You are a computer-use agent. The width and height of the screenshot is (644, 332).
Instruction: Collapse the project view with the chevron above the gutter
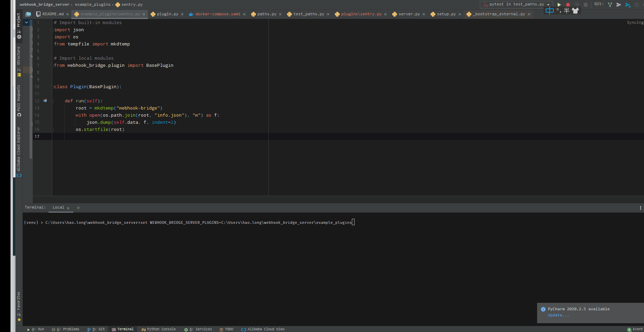26,22
